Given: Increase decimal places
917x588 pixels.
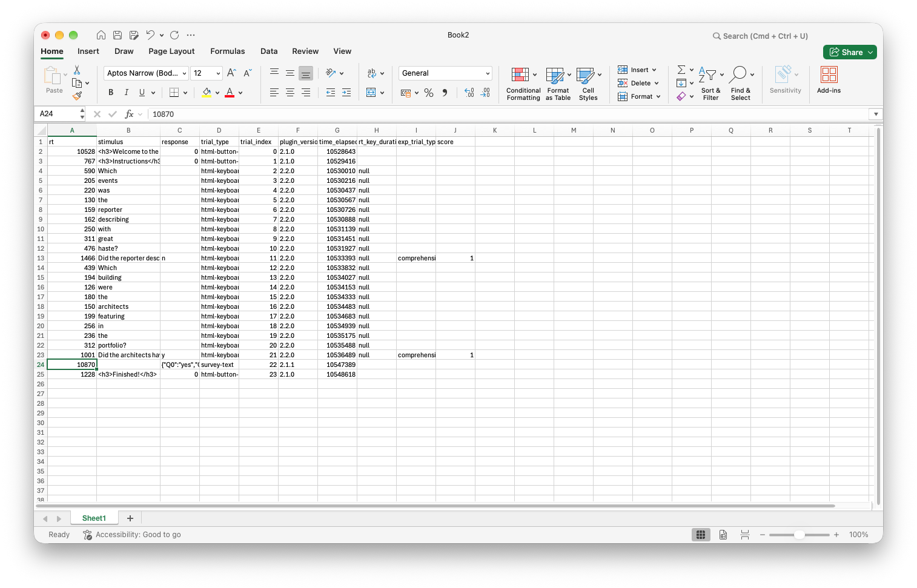Looking at the screenshot, I should click(x=469, y=93).
